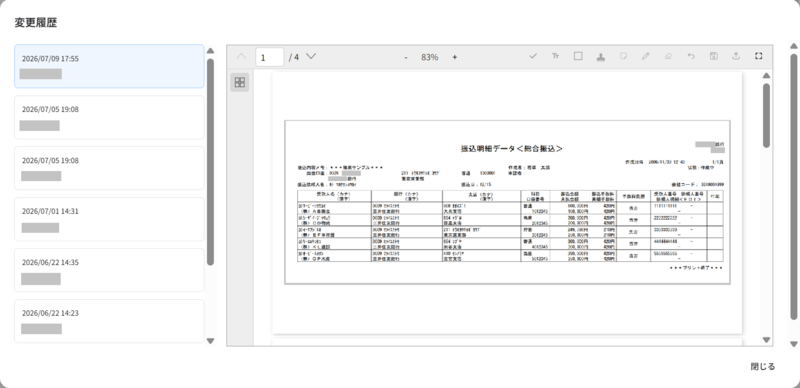800x388 pixels.
Task: Zoom in with the plus button
Action: [455, 57]
